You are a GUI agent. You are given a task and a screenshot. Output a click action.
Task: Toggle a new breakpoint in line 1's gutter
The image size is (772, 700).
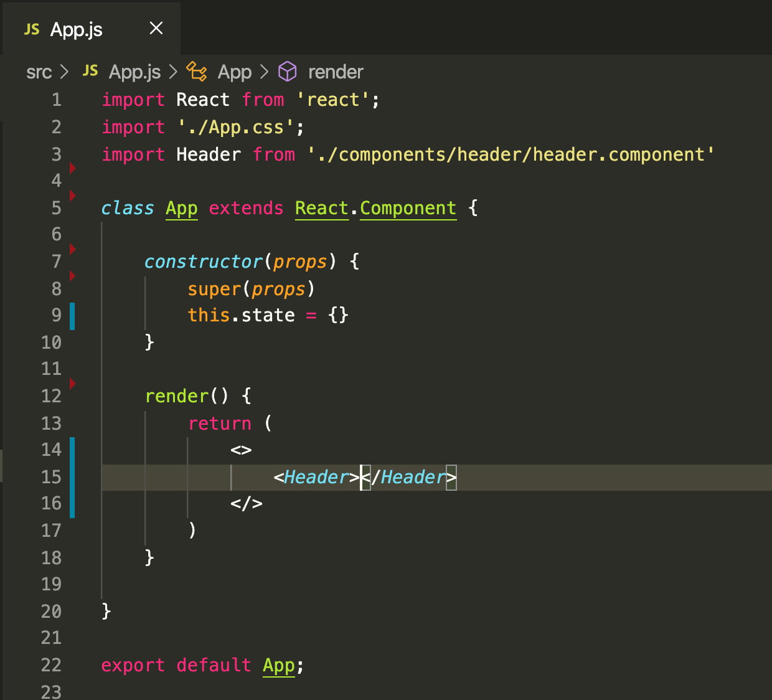(73, 100)
